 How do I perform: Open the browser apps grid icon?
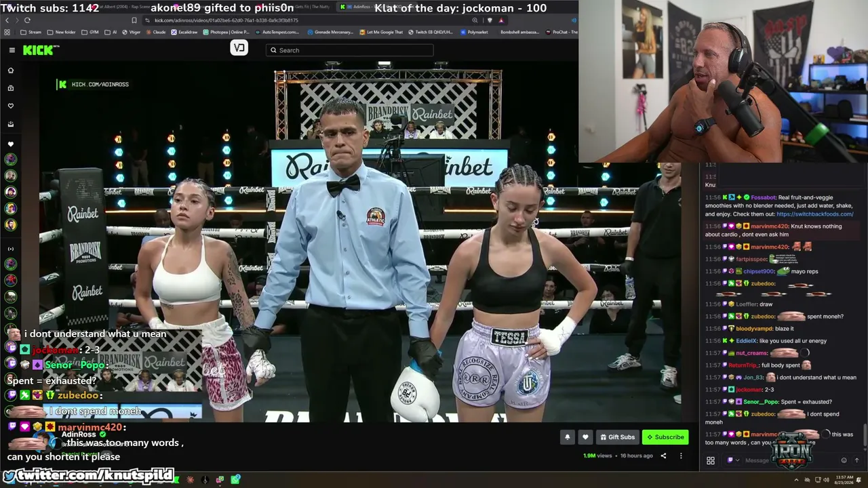[x=7, y=32]
